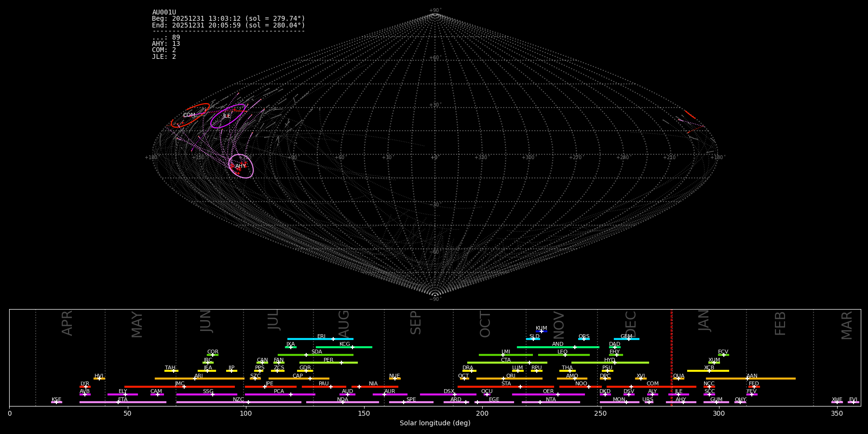Select the red STA shower bar
The width and height of the screenshot is (868, 434).
point(506,387)
